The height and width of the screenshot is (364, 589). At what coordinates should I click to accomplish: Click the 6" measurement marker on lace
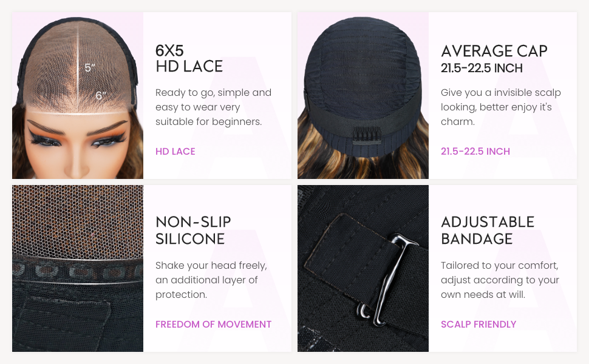pyautogui.click(x=101, y=96)
